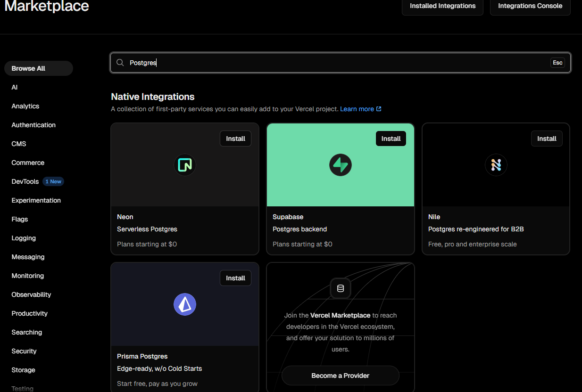The image size is (582, 392).
Task: Click the Prisma Postgres triangle logo
Action: click(184, 304)
